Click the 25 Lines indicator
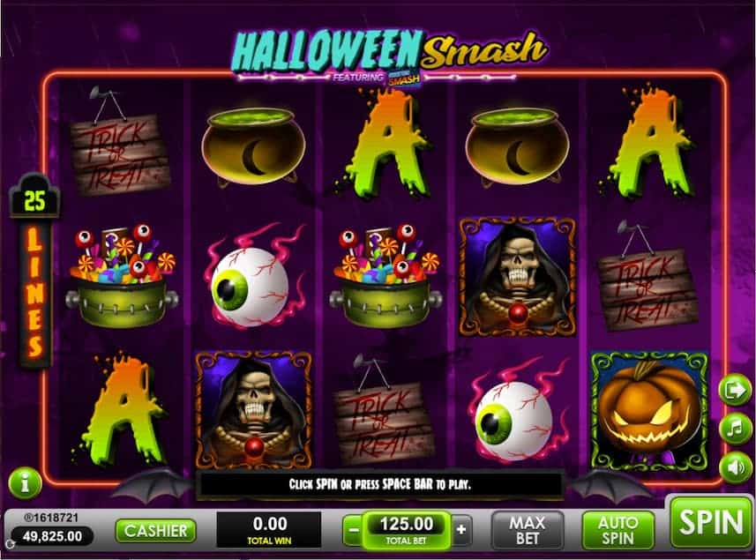The image size is (756, 560). click(34, 270)
